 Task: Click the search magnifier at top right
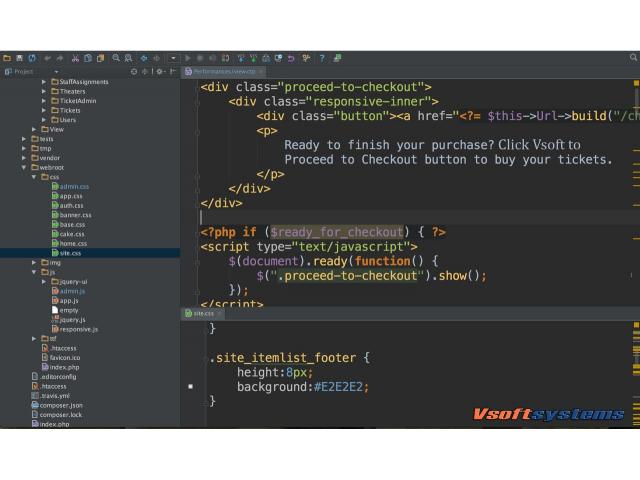[634, 59]
